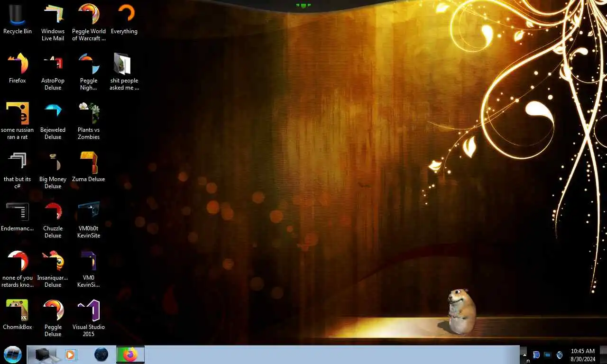Viewport: 607px width, 364px height.
Task: Click Show desktop button at taskbar end
Action: [x=603, y=355]
